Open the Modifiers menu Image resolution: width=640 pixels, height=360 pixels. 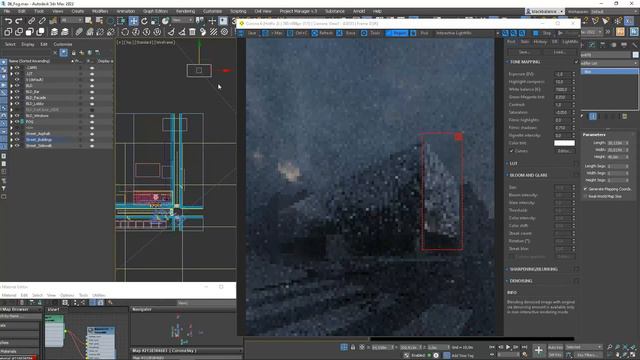[x=100, y=11]
